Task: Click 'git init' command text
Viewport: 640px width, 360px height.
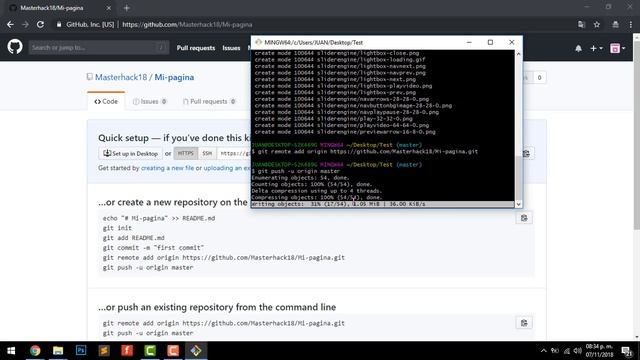Action: click(117, 228)
